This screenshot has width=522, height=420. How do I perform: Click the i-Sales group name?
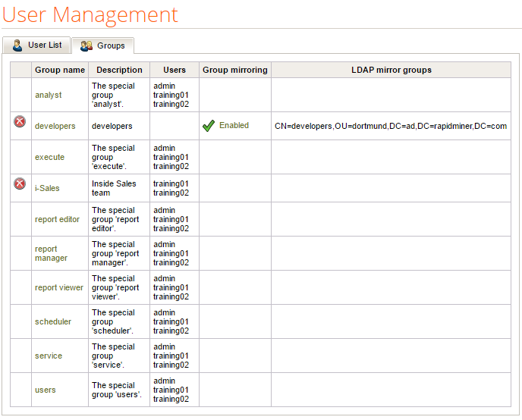[47, 188]
